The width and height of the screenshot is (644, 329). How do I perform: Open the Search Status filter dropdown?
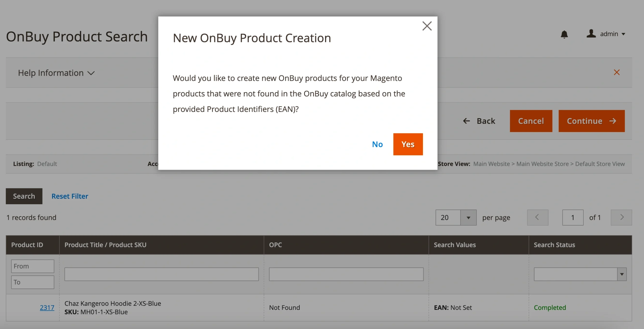[580, 274]
